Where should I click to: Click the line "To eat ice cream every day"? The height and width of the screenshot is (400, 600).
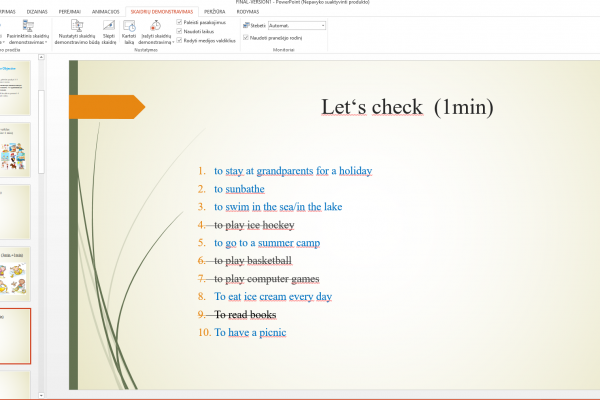pos(273,296)
